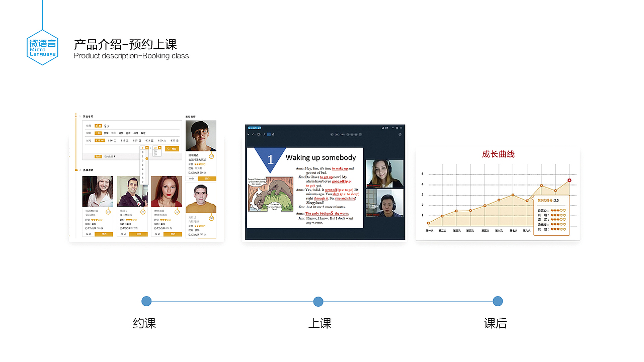Click the 课后 timeline dot
This screenshot has height=362, width=644.
[498, 301]
